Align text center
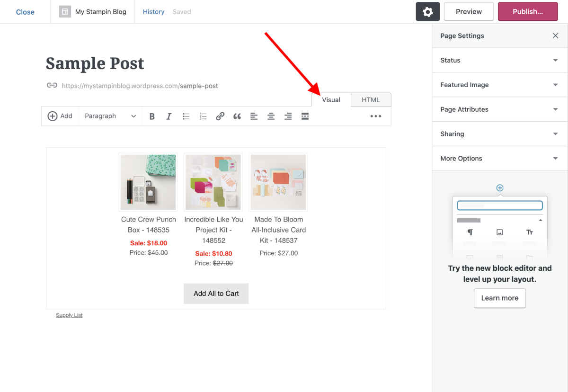This screenshot has height=392, width=568. [x=271, y=116]
